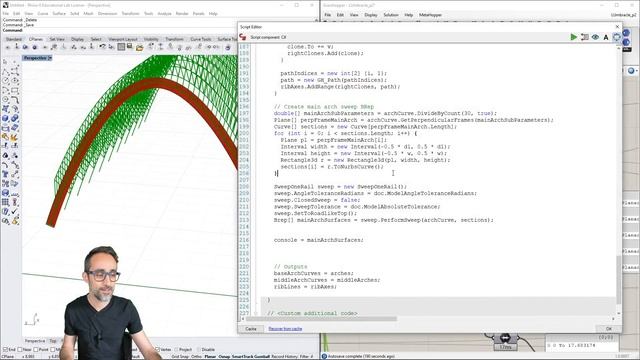
Task: Select the Set View toolbar tab
Action: [57, 39]
